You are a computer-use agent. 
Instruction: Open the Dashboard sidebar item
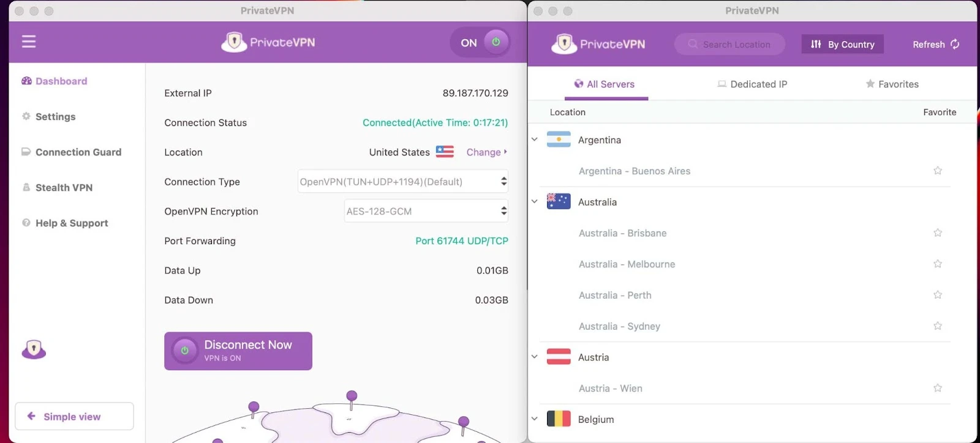point(55,81)
